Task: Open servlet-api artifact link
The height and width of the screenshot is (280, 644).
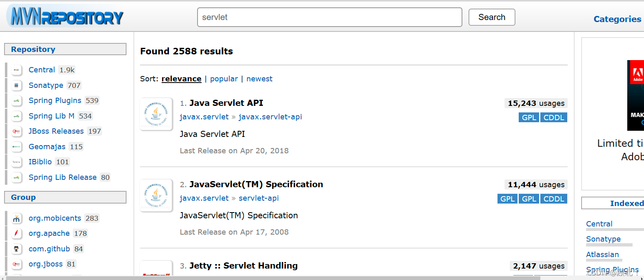Action: pos(259,198)
